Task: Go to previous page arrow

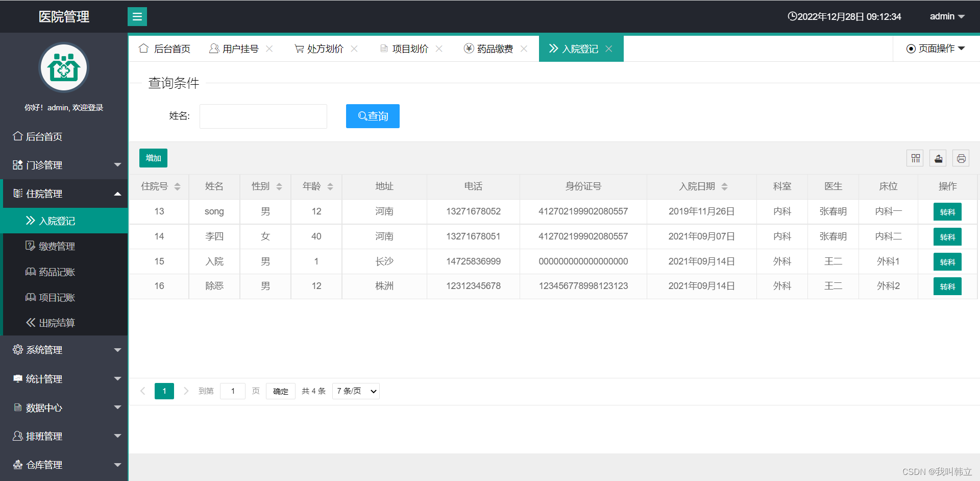Action: click(143, 391)
